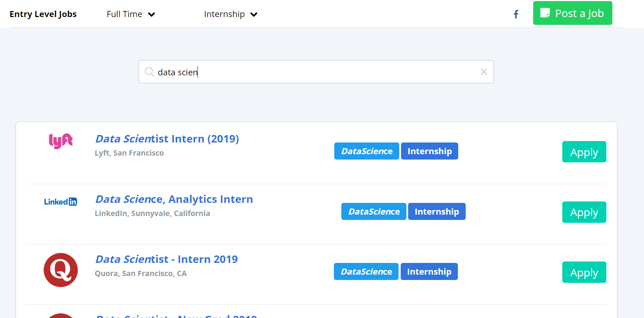Open Data Scientist - Intern 2019 listing

pyautogui.click(x=167, y=259)
